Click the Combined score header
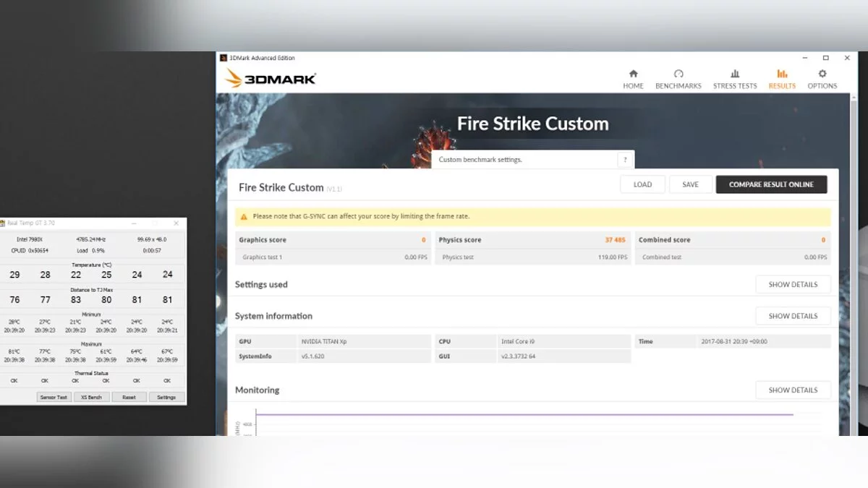This screenshot has width=868, height=488. (665, 239)
